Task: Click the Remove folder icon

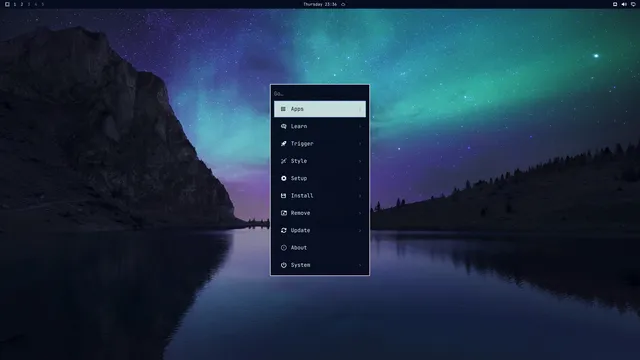Action: (283, 213)
